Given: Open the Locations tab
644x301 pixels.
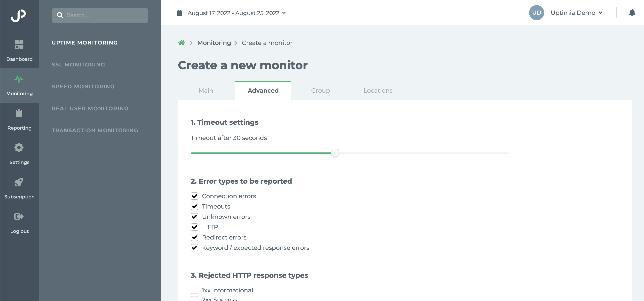Looking at the screenshot, I should point(378,91).
